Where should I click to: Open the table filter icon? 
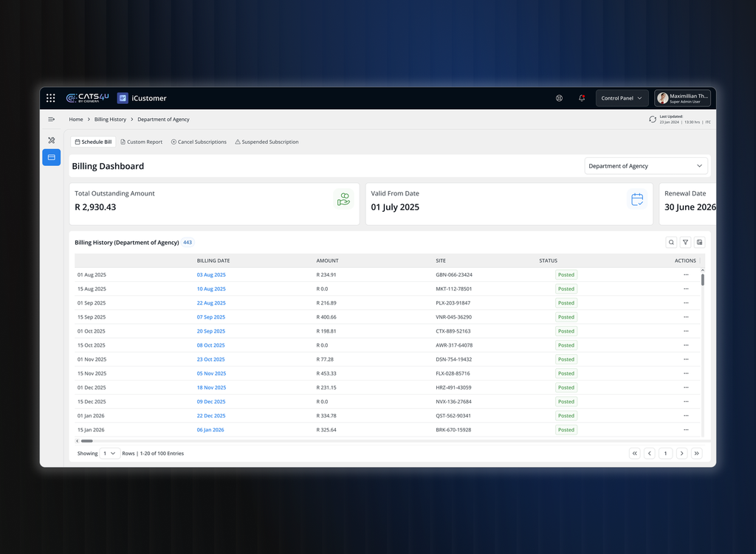point(685,242)
